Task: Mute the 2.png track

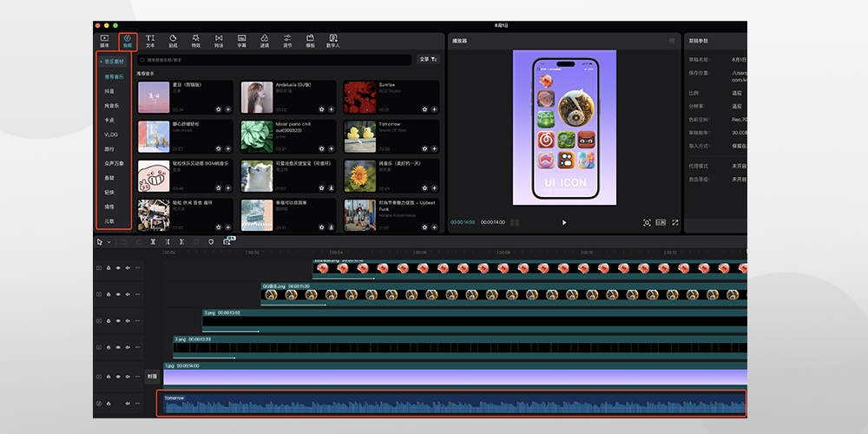Action: (x=128, y=348)
